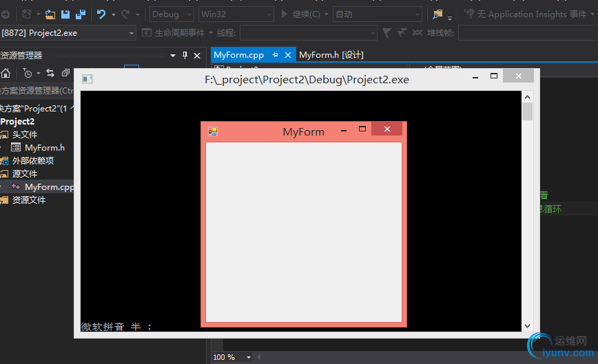Maximize the MyForm window

click(x=362, y=129)
